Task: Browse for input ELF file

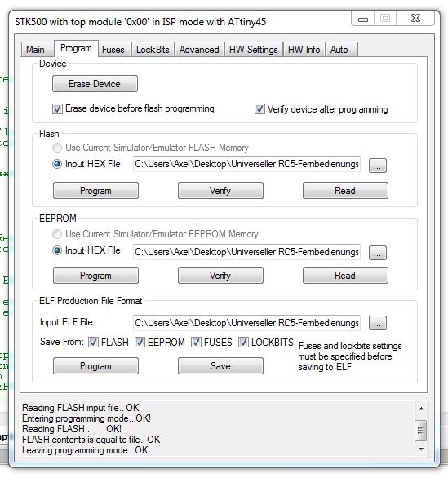Action: (378, 323)
